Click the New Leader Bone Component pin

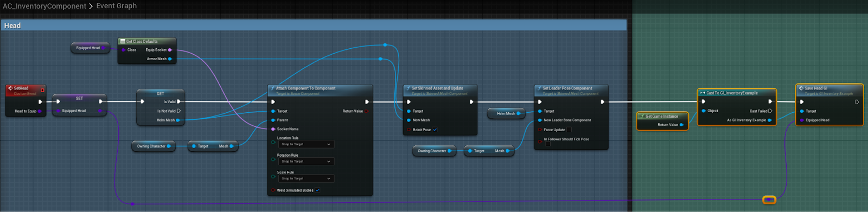[x=540, y=120]
